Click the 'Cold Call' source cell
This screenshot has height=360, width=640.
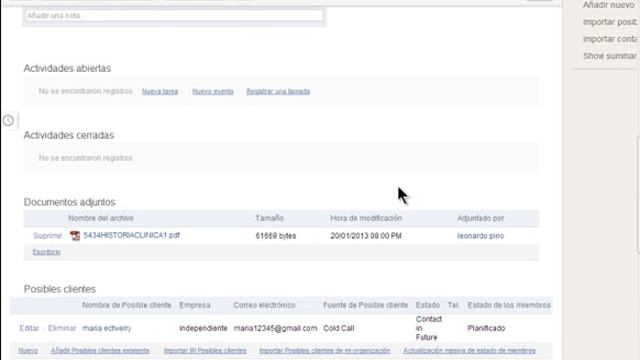pos(339,328)
